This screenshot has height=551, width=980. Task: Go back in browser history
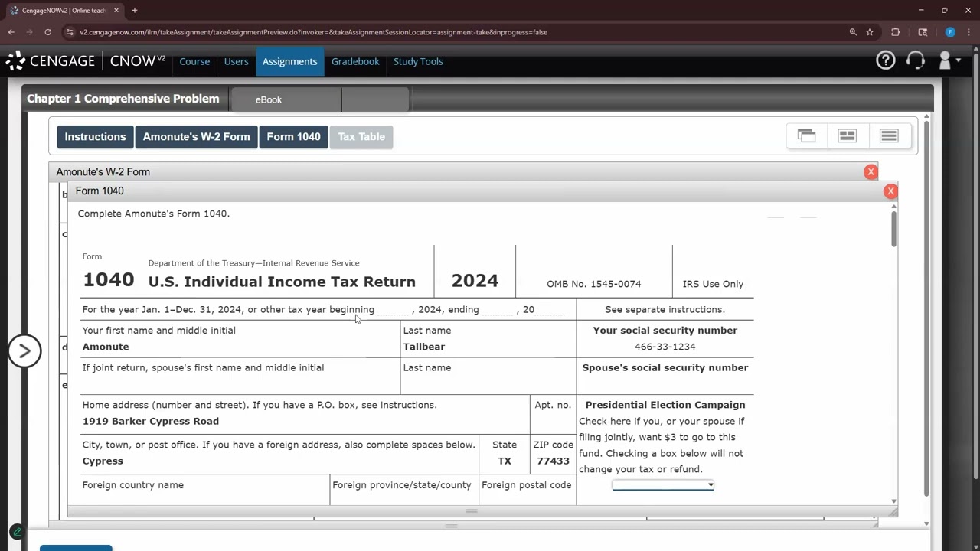(11, 32)
